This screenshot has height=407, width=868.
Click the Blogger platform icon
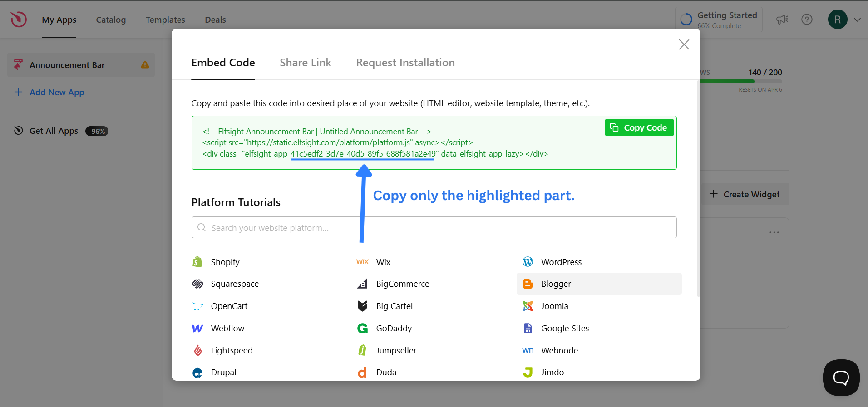click(x=528, y=284)
